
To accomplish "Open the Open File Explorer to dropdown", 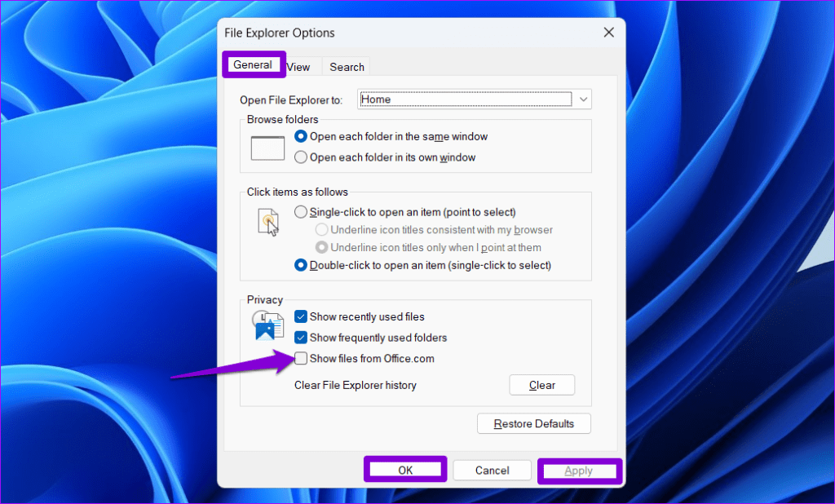I will 583,99.
